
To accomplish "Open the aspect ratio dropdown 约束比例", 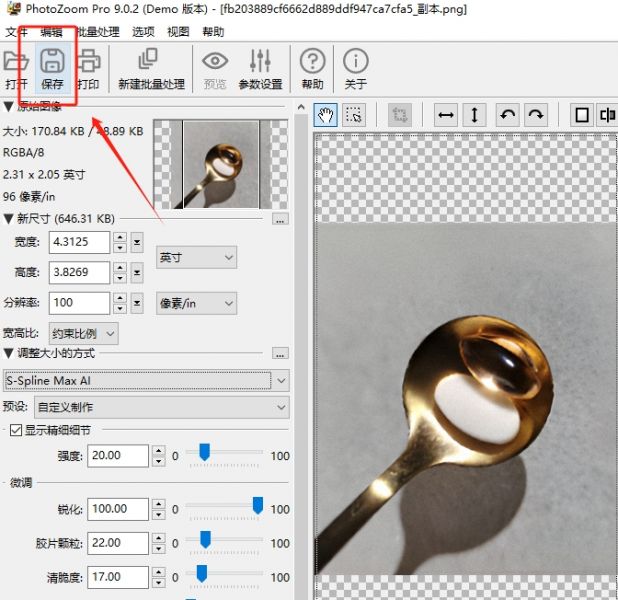I will [83, 334].
